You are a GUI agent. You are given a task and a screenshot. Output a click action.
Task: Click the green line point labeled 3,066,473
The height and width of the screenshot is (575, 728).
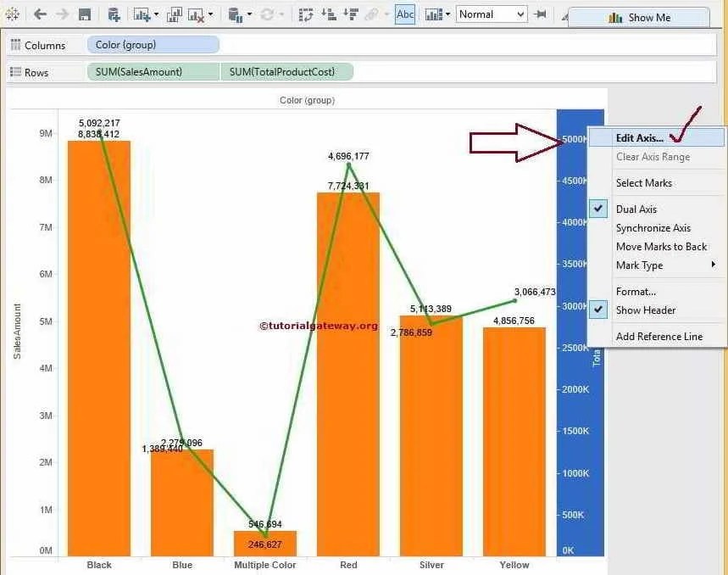pos(514,300)
